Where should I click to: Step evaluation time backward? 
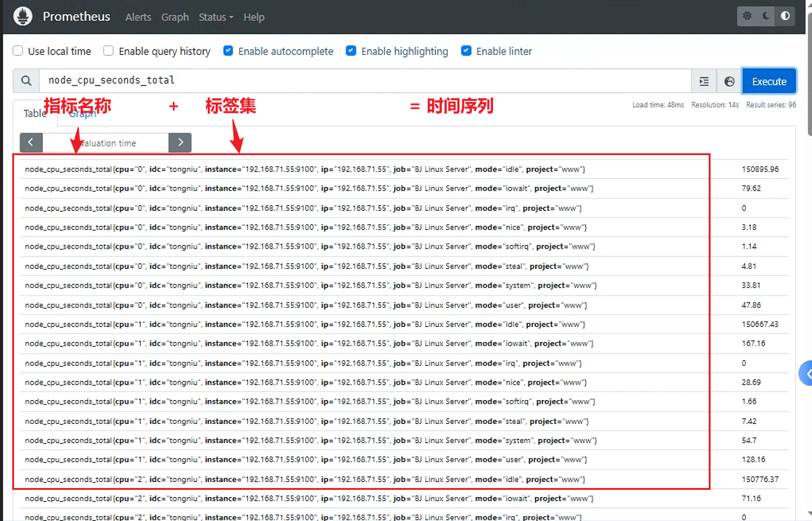tap(31, 143)
